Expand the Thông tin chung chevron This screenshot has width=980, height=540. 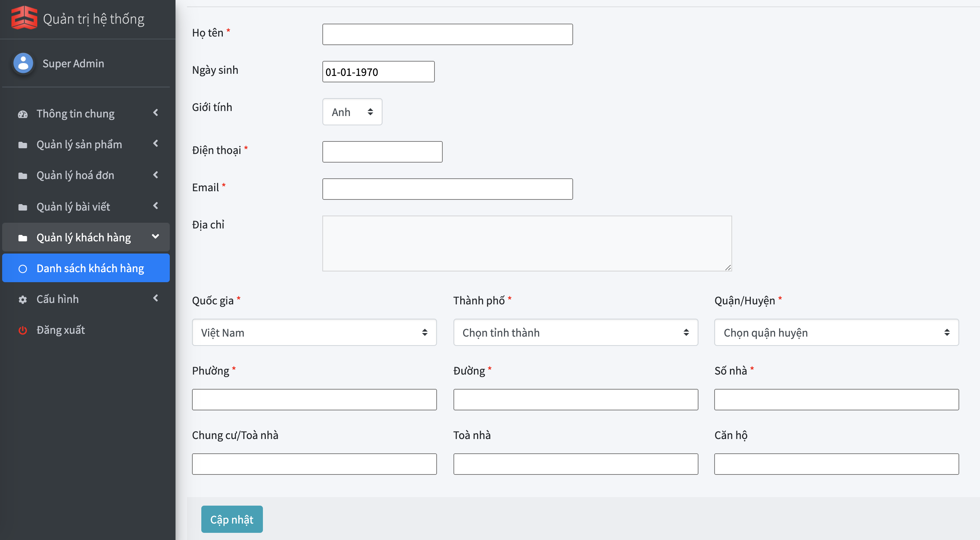155,113
